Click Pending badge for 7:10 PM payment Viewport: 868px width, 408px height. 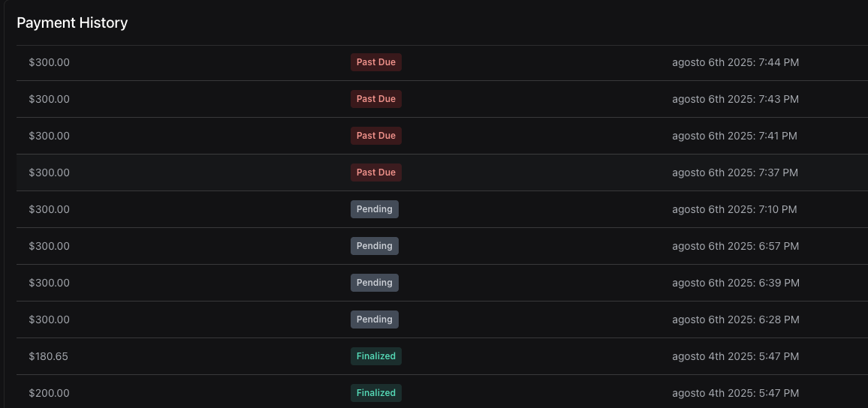coord(374,209)
